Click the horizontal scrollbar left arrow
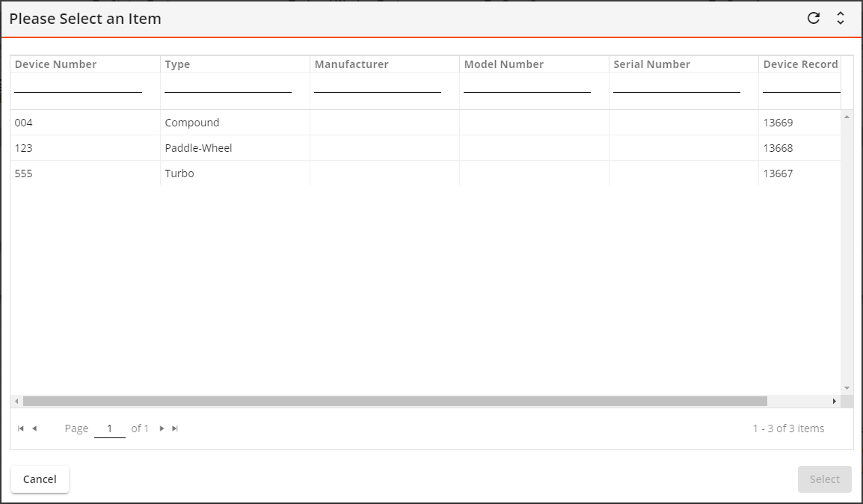Image resolution: width=863 pixels, height=504 pixels. pos(16,401)
